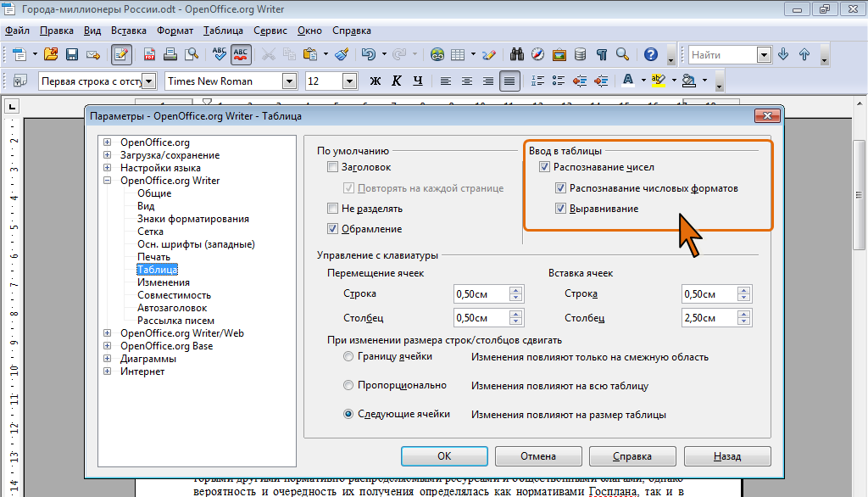The image size is (868, 497).
Task: Open OpenOffice.org Help question icon
Action: pyautogui.click(x=651, y=54)
